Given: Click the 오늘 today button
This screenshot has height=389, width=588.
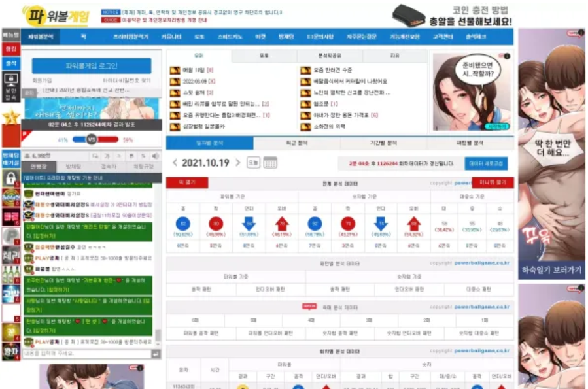Looking at the screenshot, I should point(253,163).
